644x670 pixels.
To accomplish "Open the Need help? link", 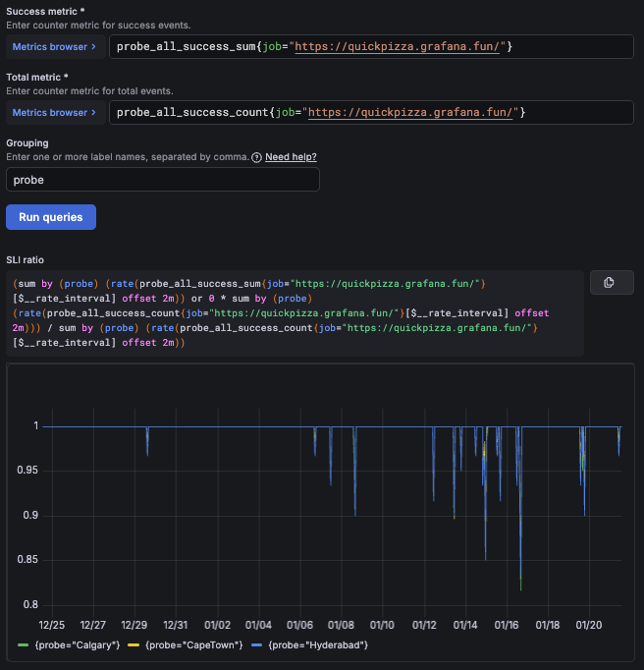I will coord(291,157).
